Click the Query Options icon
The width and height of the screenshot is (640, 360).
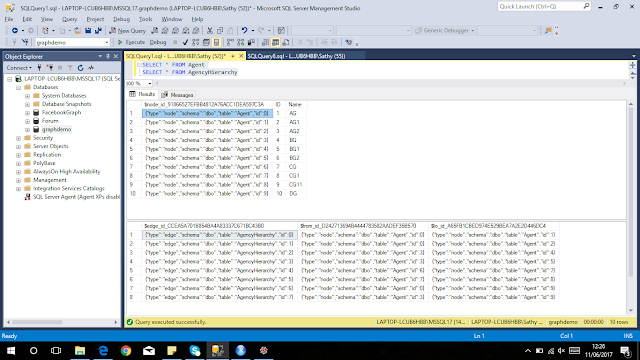[x=206, y=42]
